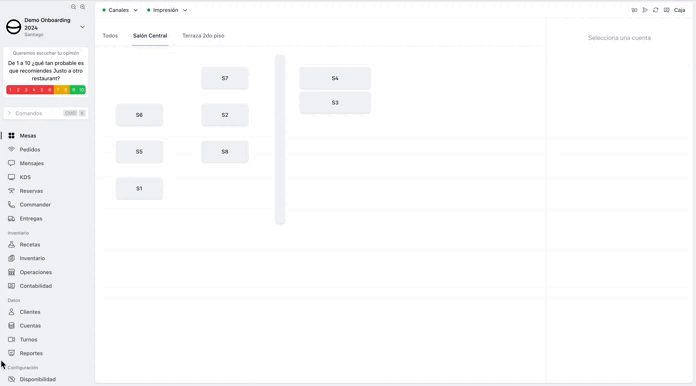Click the Recetas flask icon
Image resolution: width=696 pixels, height=386 pixels.
pos(12,244)
